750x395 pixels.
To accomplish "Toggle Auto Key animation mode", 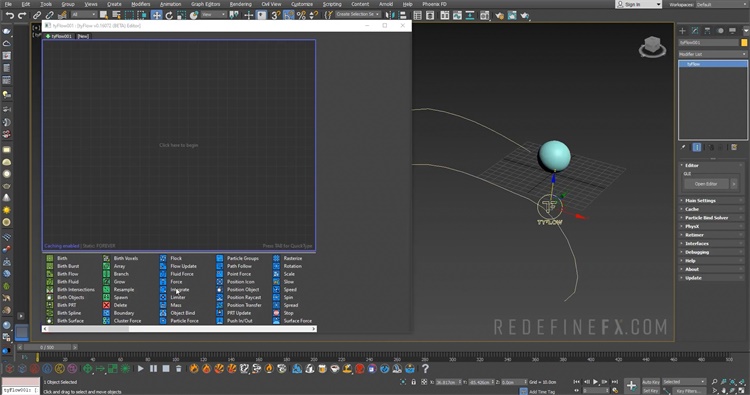I will coord(651,382).
